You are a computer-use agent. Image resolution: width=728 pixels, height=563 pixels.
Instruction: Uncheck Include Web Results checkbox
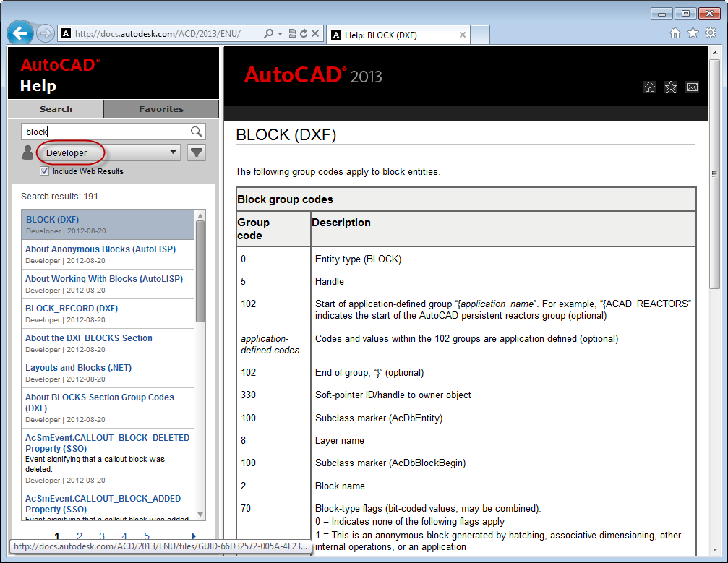[x=44, y=171]
